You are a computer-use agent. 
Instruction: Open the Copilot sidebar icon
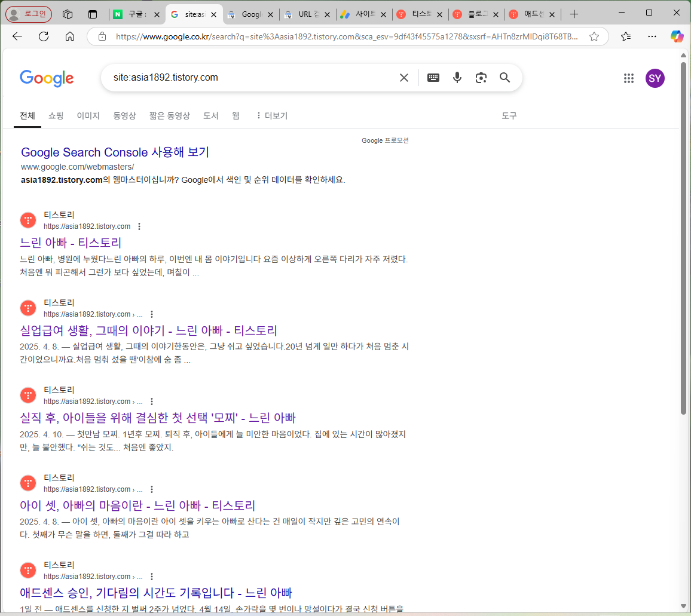(677, 36)
